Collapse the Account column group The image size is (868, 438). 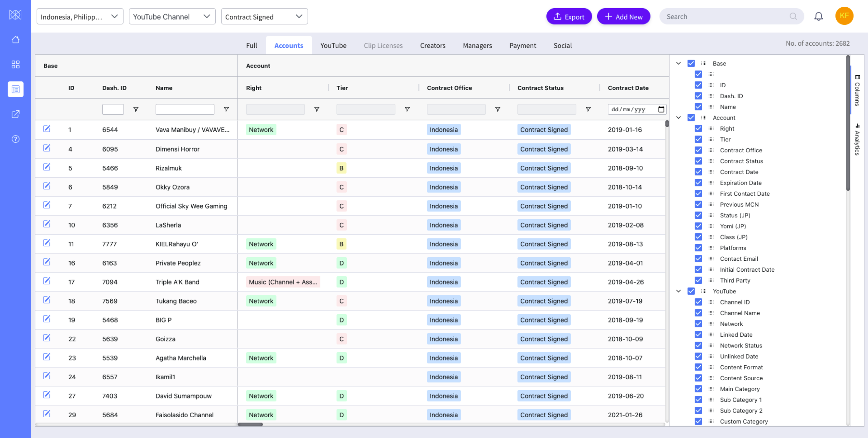pos(678,118)
